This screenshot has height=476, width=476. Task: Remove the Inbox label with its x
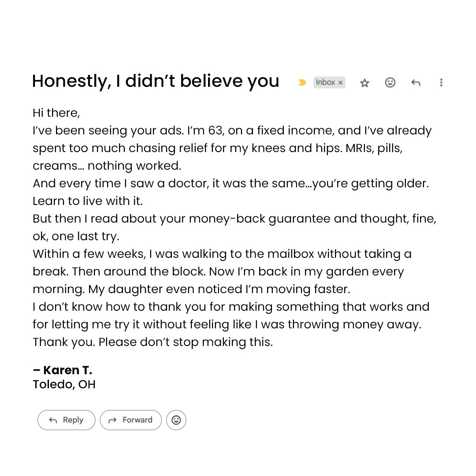pos(340,82)
